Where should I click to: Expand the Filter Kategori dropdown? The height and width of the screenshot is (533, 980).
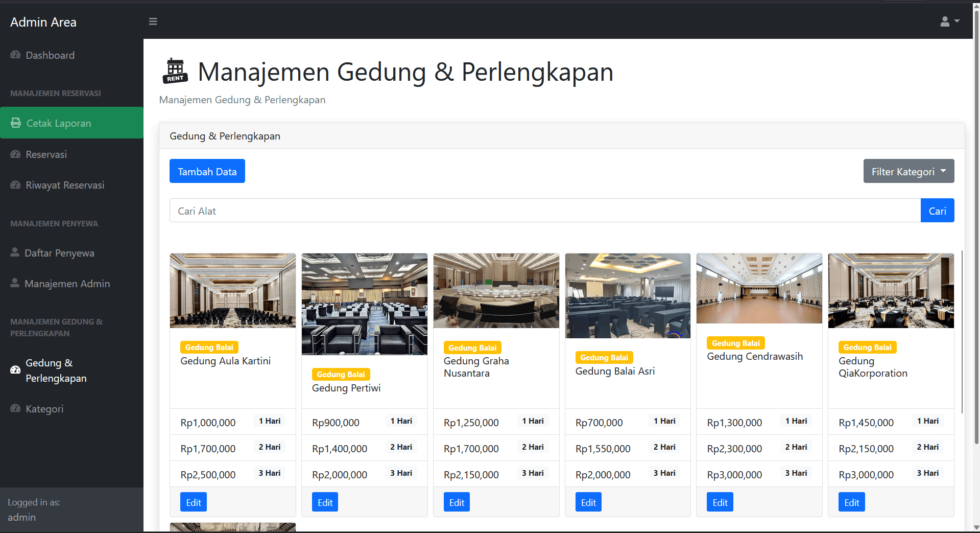[x=909, y=171]
